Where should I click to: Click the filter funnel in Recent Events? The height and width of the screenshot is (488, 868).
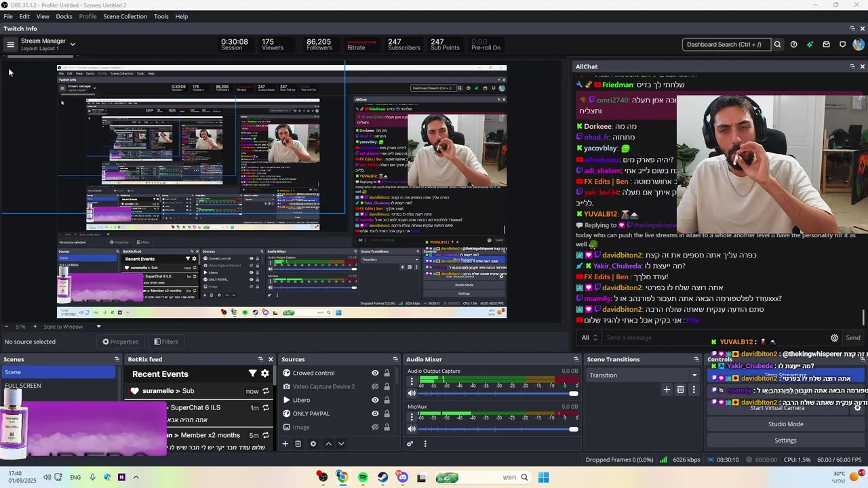[x=252, y=373]
